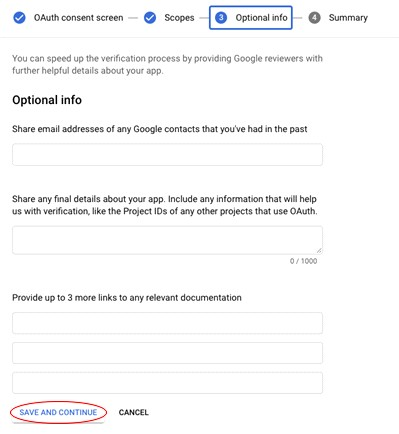
Task: Click the documentation links field label
Action: [x=127, y=298]
